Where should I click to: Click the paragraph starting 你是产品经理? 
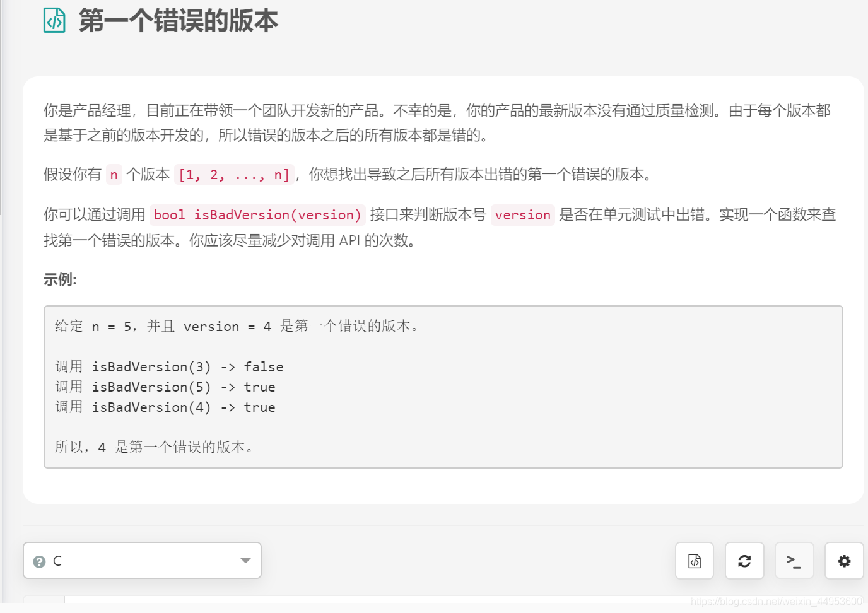pyautogui.click(x=437, y=123)
